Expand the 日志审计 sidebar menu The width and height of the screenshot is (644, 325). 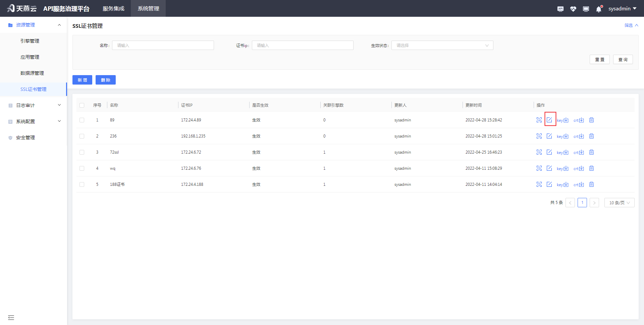click(x=34, y=105)
